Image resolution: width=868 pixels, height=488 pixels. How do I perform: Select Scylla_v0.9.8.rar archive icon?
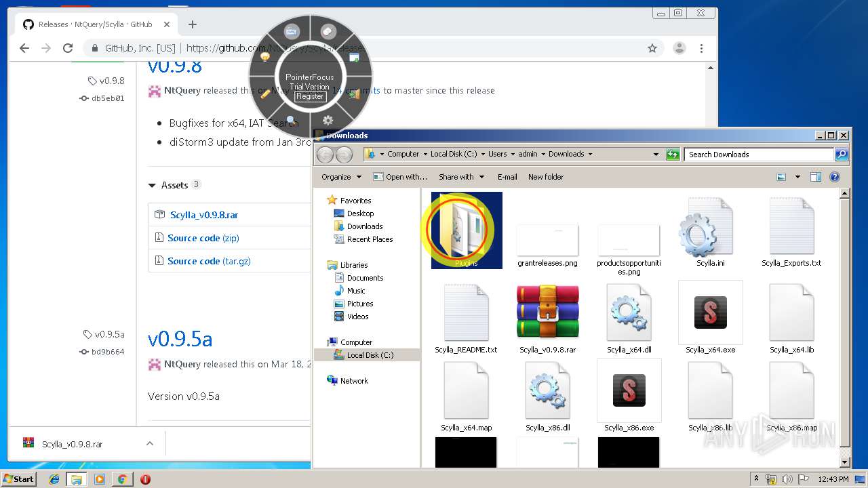tap(547, 312)
